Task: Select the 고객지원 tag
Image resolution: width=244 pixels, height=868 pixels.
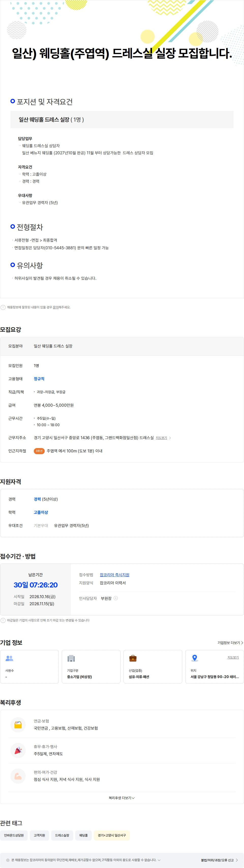Action: click(x=39, y=835)
